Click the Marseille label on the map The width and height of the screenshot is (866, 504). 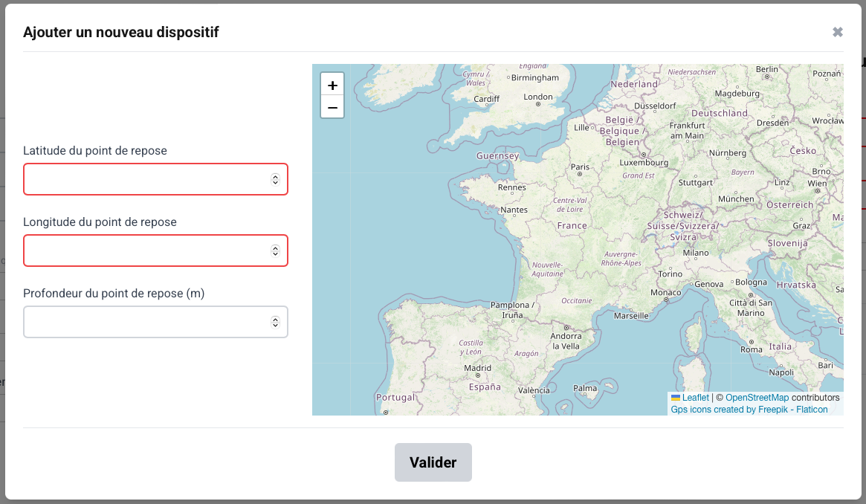631,316
